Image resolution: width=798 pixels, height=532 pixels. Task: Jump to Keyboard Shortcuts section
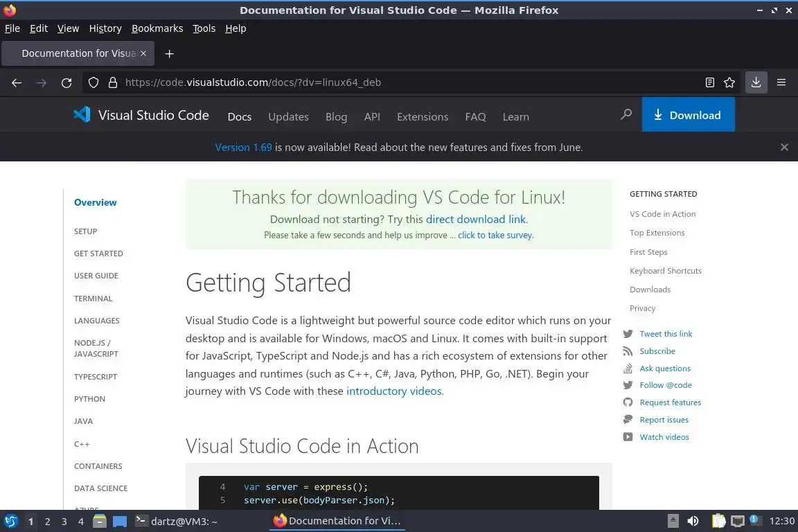pyautogui.click(x=665, y=271)
